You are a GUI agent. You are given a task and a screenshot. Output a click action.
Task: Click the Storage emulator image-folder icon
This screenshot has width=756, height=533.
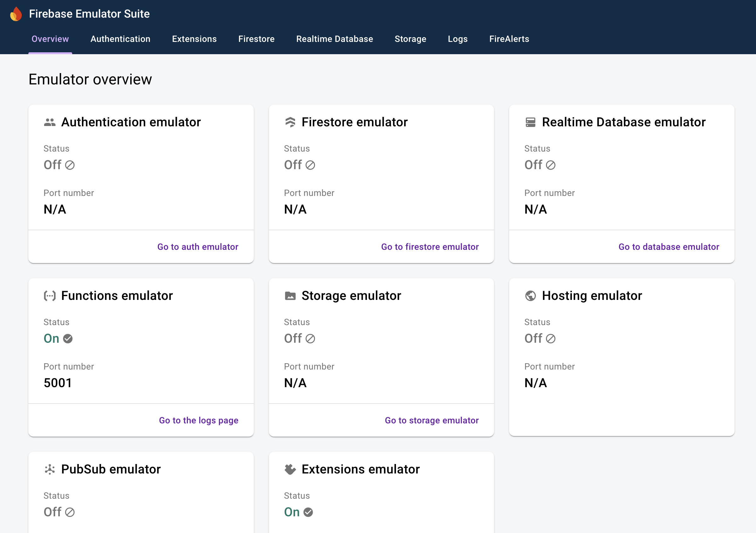point(290,296)
